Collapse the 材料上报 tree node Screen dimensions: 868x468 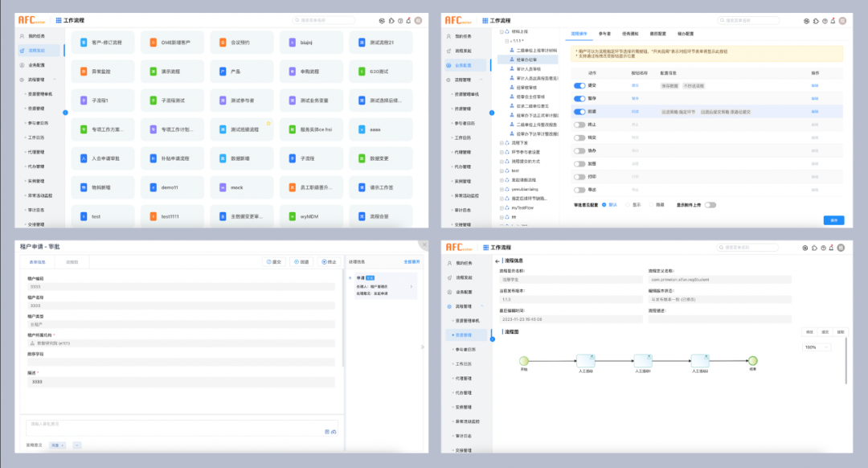point(502,31)
